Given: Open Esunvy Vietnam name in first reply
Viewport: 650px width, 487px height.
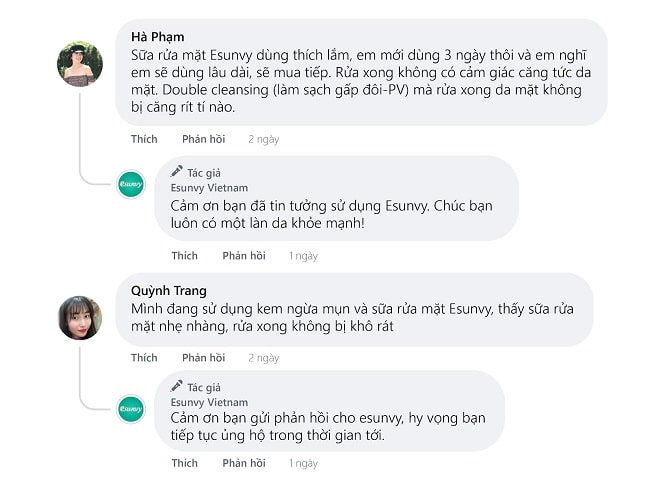Looking at the screenshot, I should pyautogui.click(x=209, y=187).
